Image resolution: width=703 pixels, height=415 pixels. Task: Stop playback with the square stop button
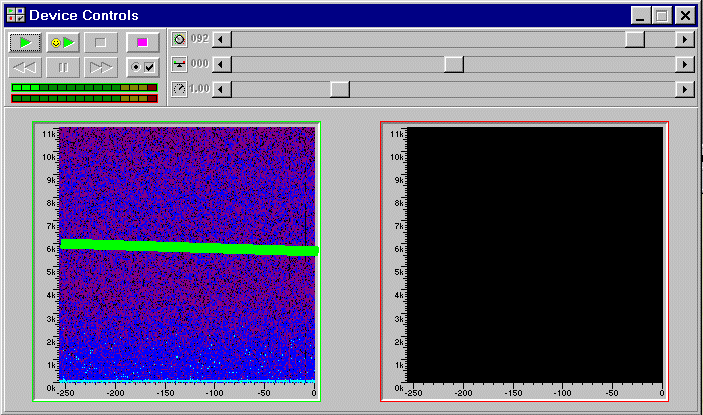pos(101,43)
